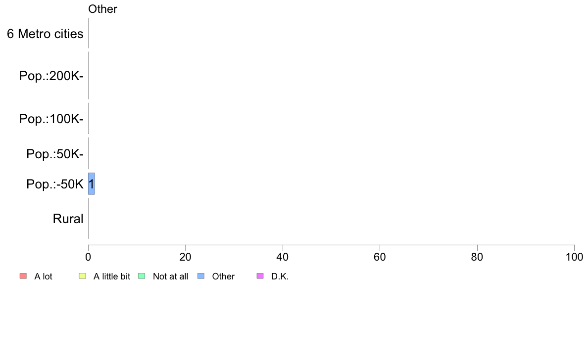This screenshot has height=364, width=588.
Task: Click the blue bar for Pop.:-50K
Action: point(92,183)
